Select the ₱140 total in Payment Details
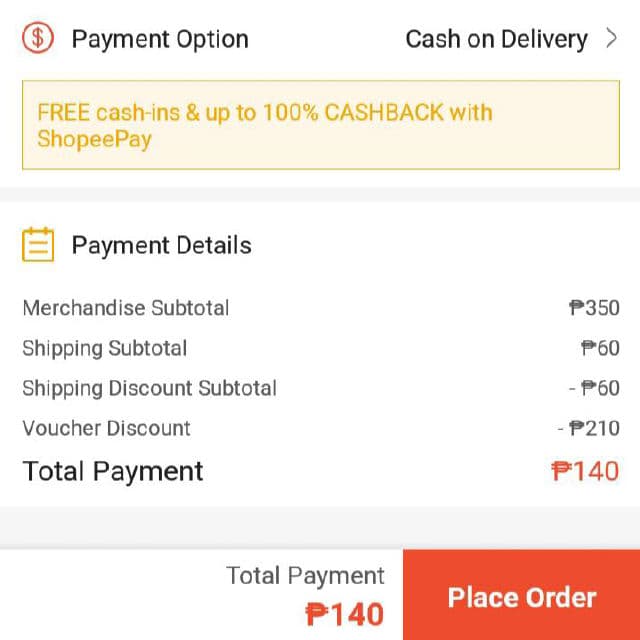The image size is (640, 640). click(x=585, y=471)
